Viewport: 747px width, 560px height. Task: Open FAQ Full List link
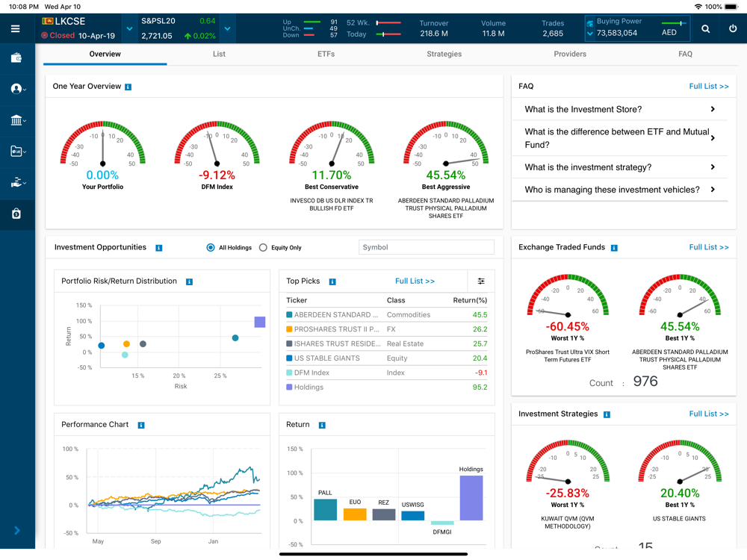pyautogui.click(x=709, y=86)
